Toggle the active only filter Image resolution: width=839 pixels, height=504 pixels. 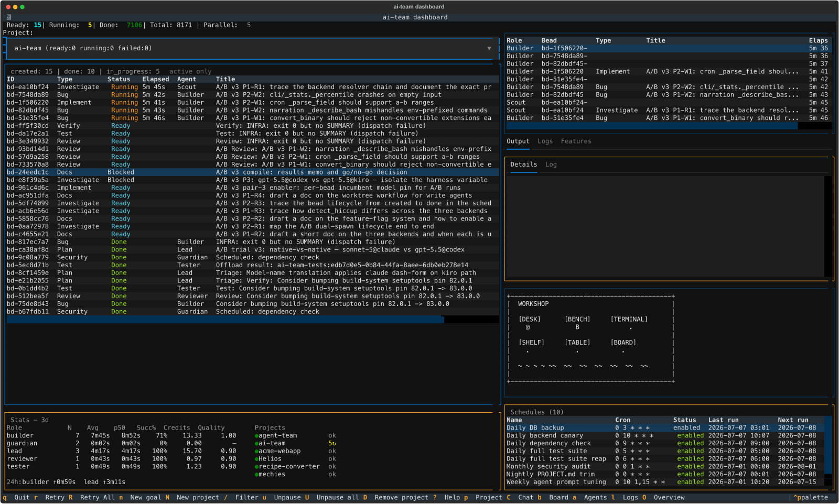point(190,71)
